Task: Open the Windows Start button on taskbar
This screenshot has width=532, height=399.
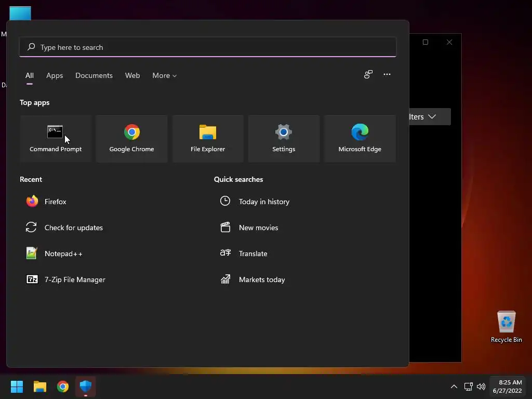Action: point(17,387)
